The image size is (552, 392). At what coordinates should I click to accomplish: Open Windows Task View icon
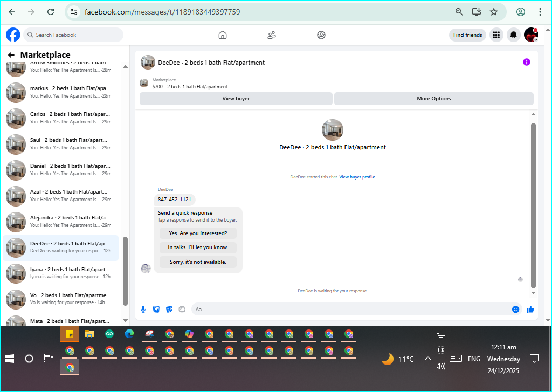pos(48,359)
